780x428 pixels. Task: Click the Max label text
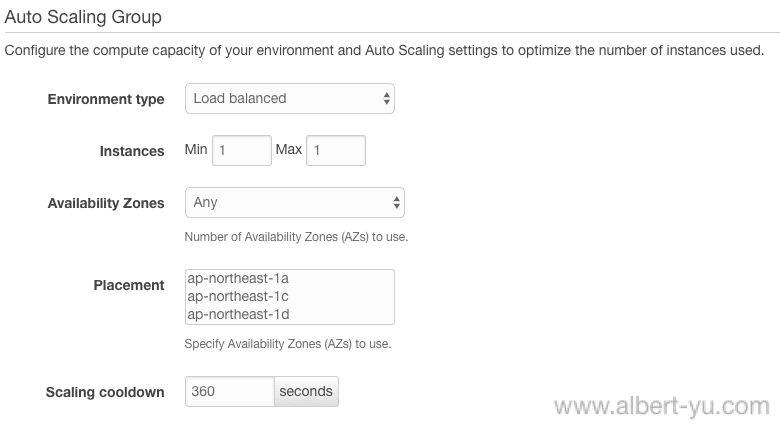[x=289, y=149]
